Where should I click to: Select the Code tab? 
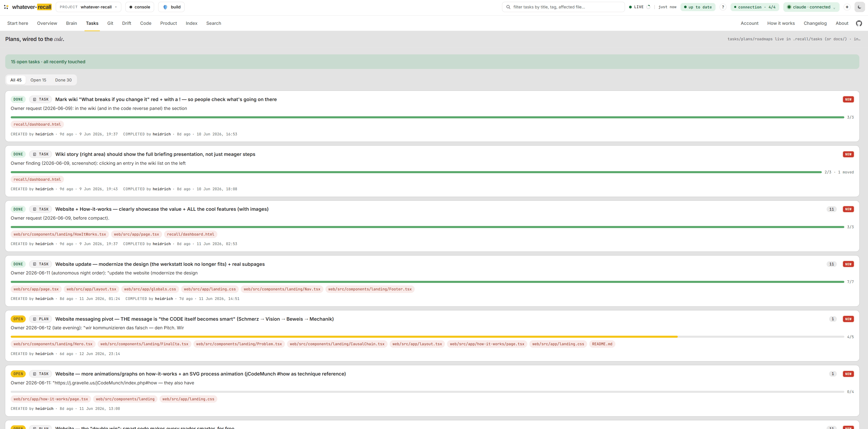pyautogui.click(x=146, y=23)
